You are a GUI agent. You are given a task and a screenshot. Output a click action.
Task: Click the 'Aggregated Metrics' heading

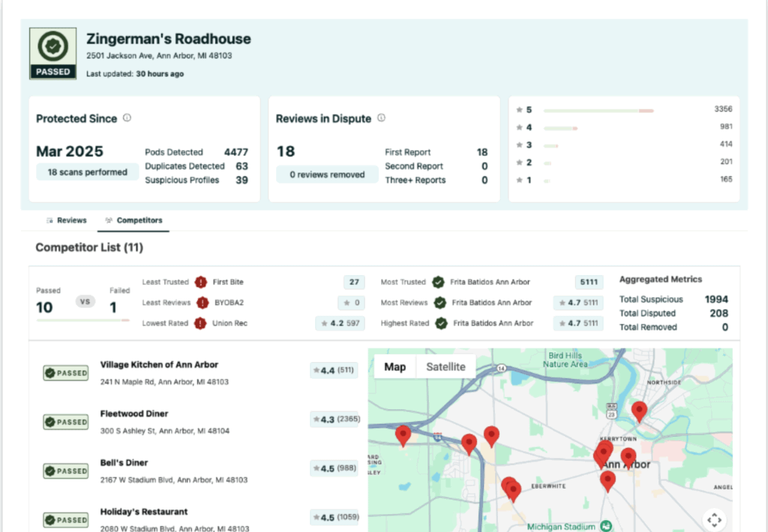pyautogui.click(x=661, y=279)
